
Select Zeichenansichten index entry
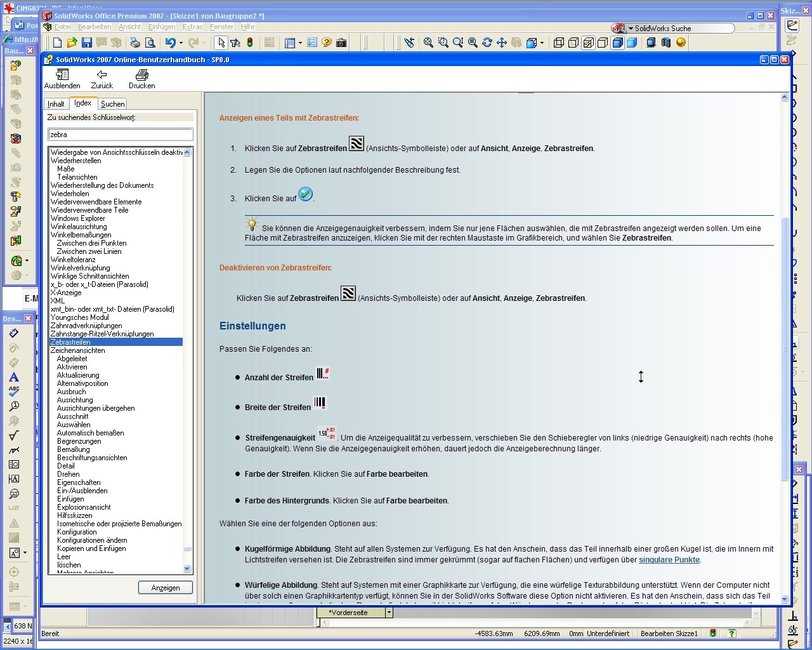(x=78, y=350)
